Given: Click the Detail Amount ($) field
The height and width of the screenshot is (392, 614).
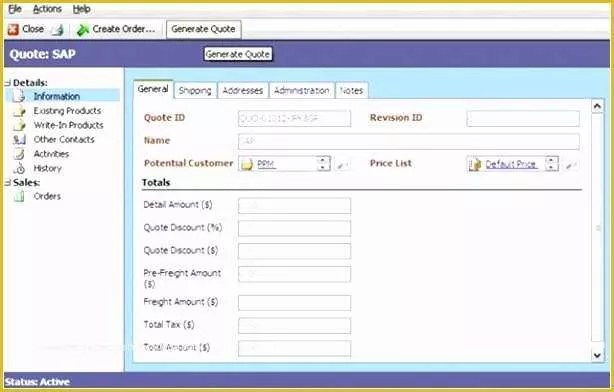Looking at the screenshot, I should pos(294,206).
